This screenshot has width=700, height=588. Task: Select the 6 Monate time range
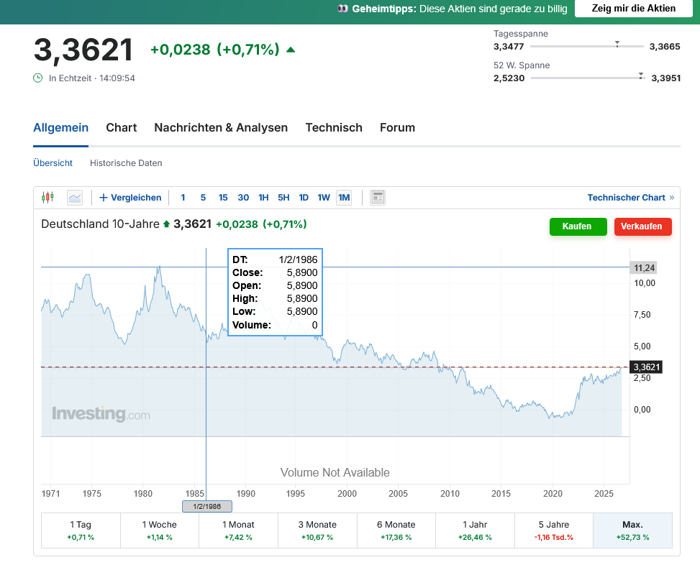click(396, 530)
